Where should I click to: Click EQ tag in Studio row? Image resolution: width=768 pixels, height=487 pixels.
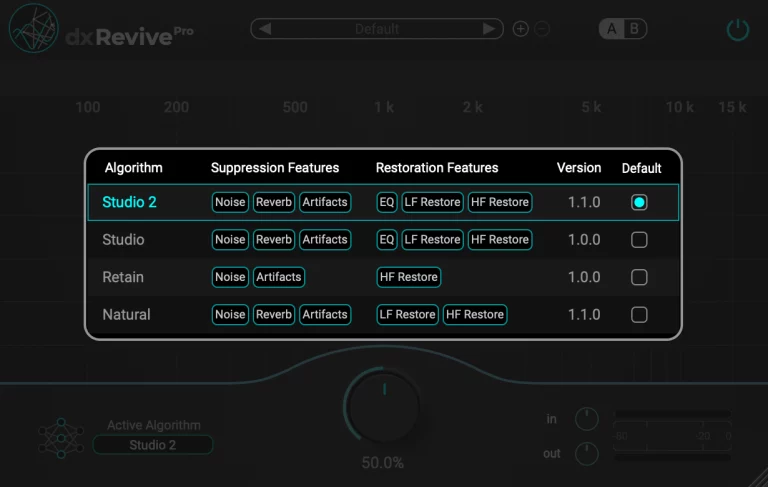point(386,240)
